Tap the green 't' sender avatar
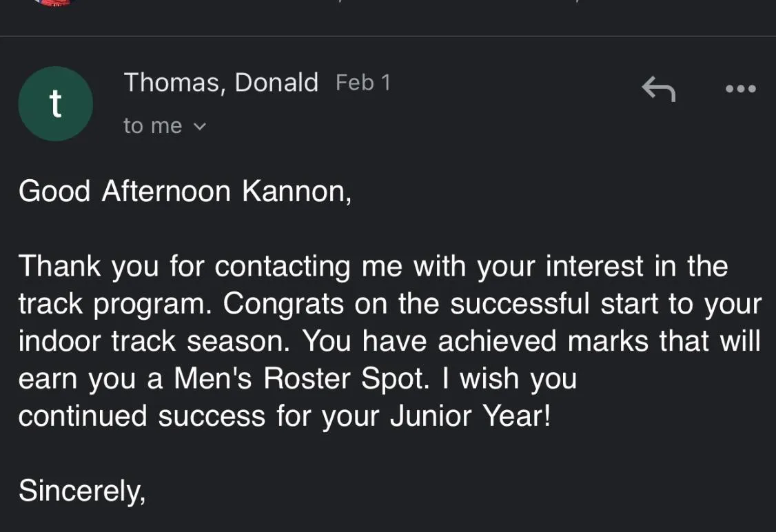This screenshot has height=532, width=776. point(55,103)
